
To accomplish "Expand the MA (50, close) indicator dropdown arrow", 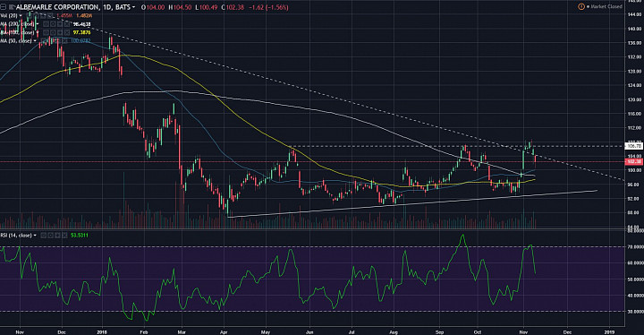I will (35, 40).
